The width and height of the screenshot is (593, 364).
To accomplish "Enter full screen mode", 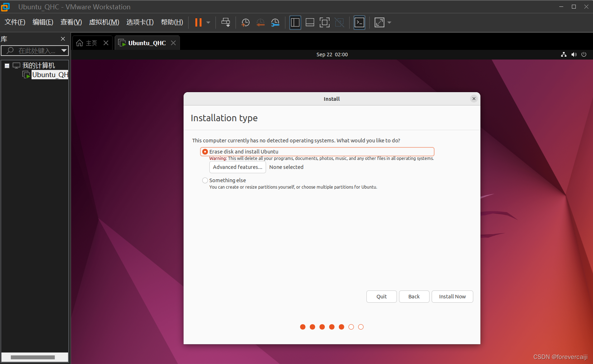I will pyautogui.click(x=324, y=23).
